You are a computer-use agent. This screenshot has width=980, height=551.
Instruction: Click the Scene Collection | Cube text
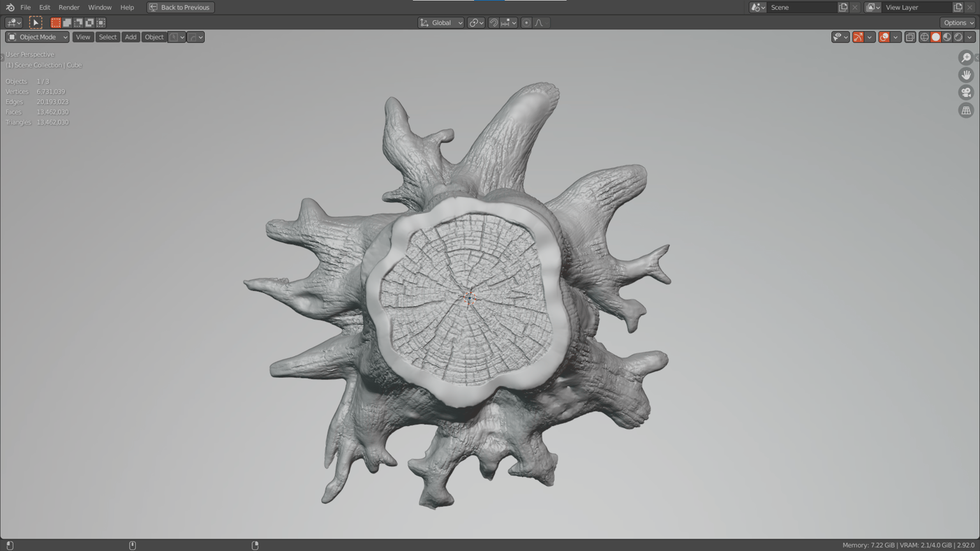48,65
